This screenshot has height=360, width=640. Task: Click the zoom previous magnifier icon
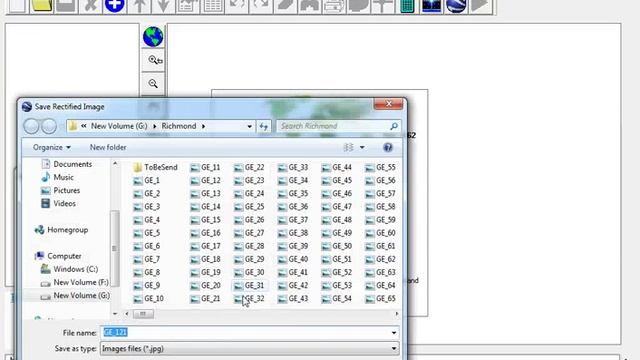(153, 60)
